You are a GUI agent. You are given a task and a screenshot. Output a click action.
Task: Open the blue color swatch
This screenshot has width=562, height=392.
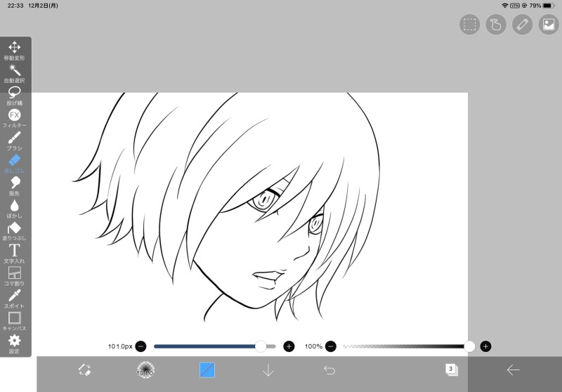click(x=207, y=370)
